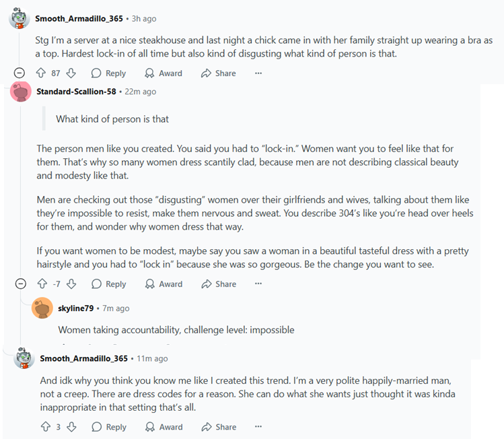
Task: Reply to Standard-Scallion-58's comment
Action: 109,283
